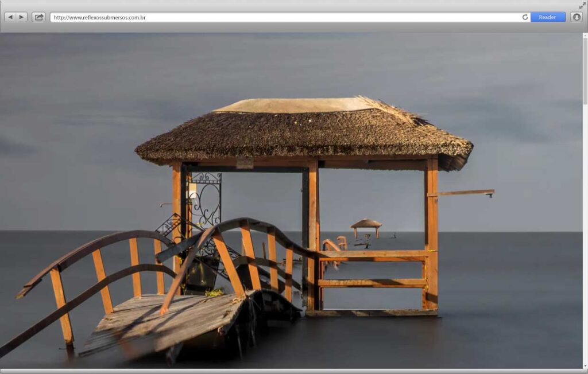Activate the blue Reader button
The image size is (588, 374).
tap(547, 17)
